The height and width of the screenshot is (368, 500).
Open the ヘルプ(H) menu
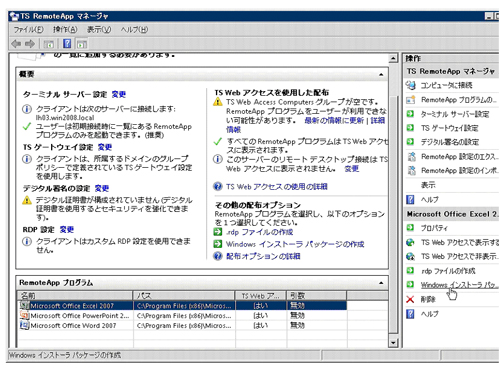(x=134, y=30)
